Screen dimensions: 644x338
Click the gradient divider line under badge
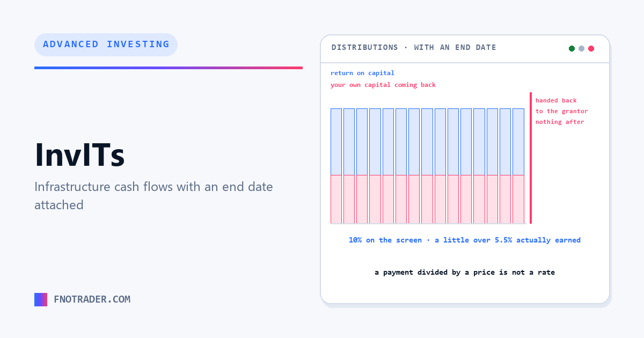pos(169,68)
